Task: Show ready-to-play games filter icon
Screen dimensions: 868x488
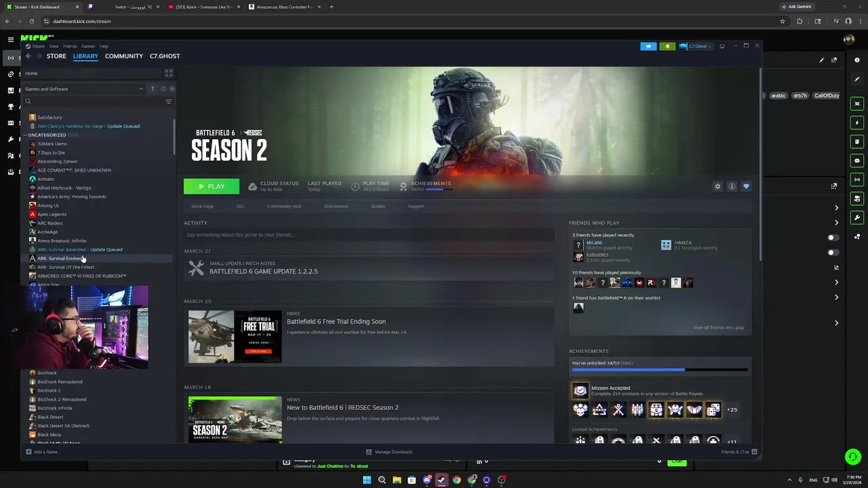Action: tap(172, 89)
